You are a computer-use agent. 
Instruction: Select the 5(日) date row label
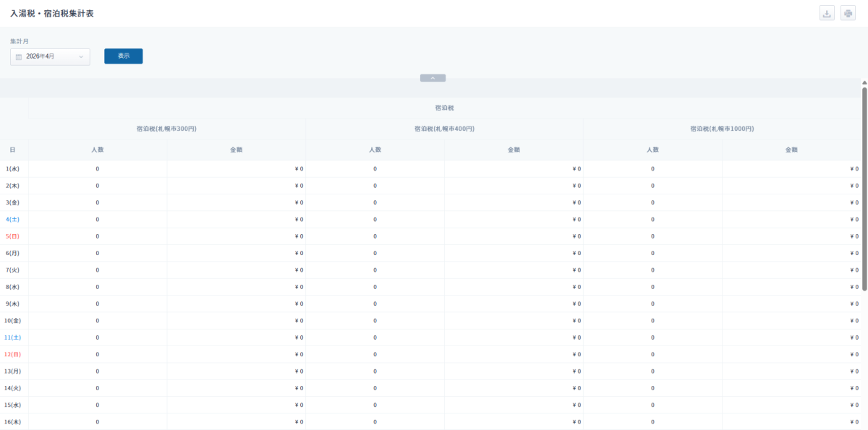(x=12, y=236)
